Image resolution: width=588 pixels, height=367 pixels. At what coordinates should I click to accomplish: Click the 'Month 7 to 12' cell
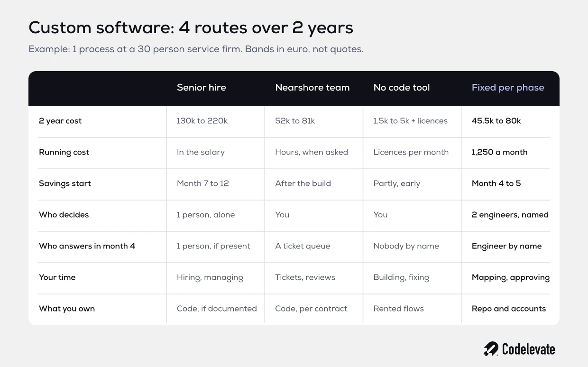(x=203, y=183)
